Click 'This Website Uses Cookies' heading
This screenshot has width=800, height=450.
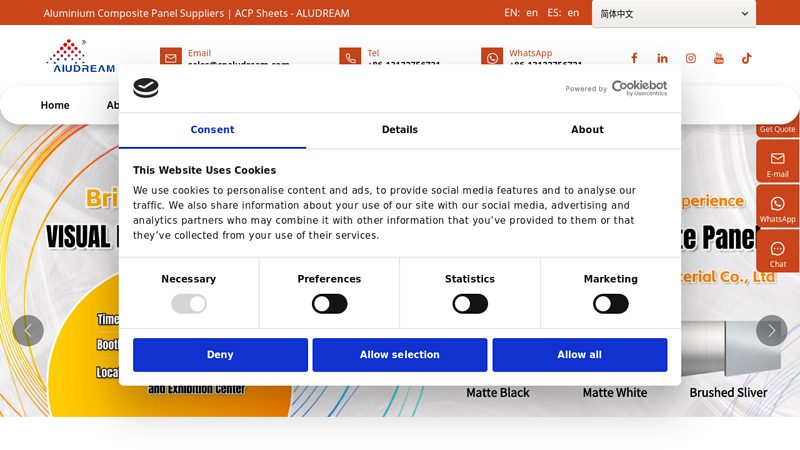[x=205, y=170]
